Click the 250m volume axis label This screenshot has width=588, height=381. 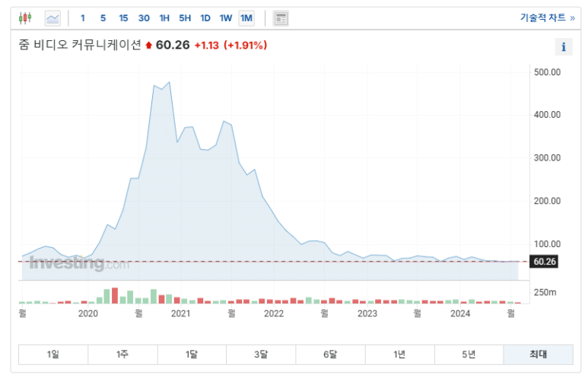(x=545, y=292)
